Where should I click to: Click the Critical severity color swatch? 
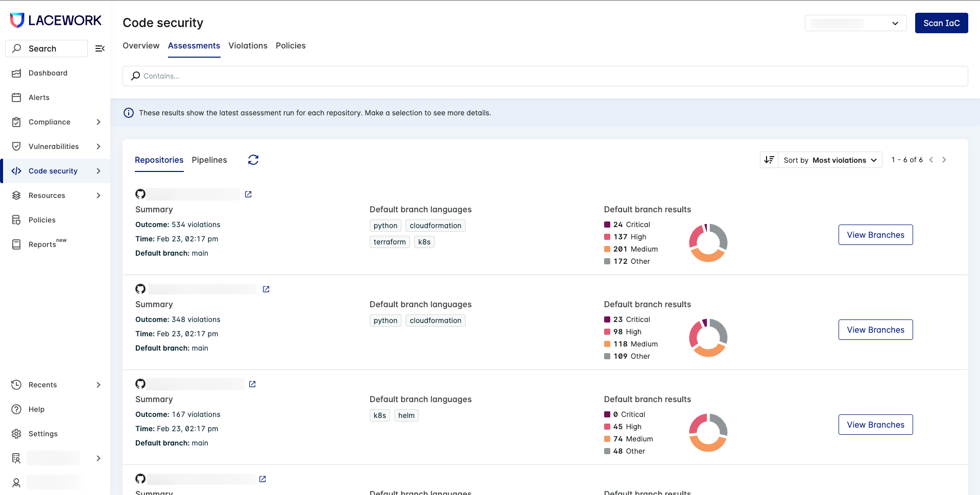607,225
